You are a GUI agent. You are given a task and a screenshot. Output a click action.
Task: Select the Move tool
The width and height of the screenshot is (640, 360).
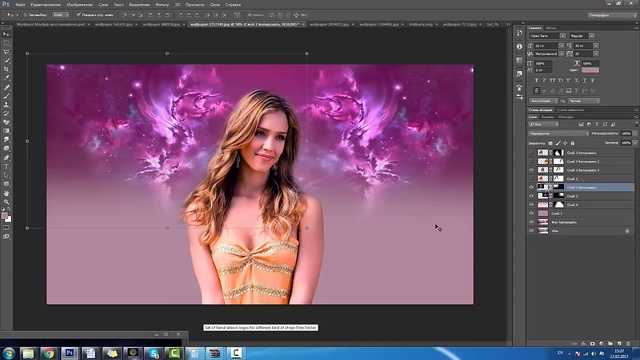(x=6, y=34)
